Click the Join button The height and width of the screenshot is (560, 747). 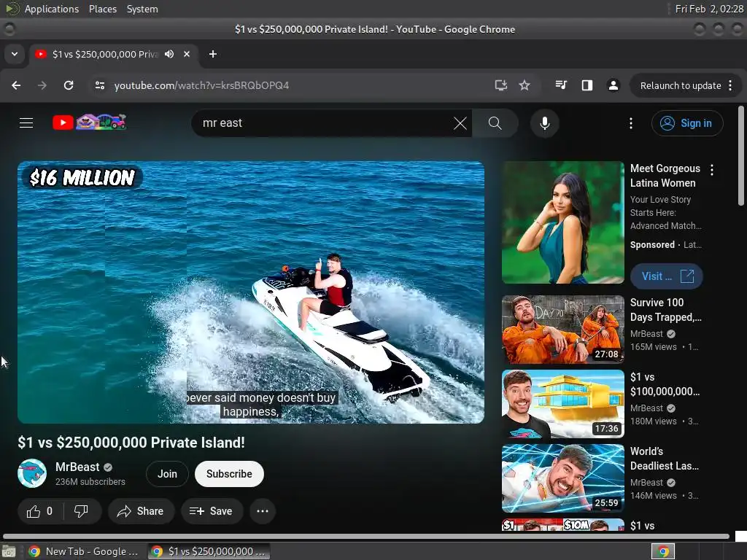point(167,474)
